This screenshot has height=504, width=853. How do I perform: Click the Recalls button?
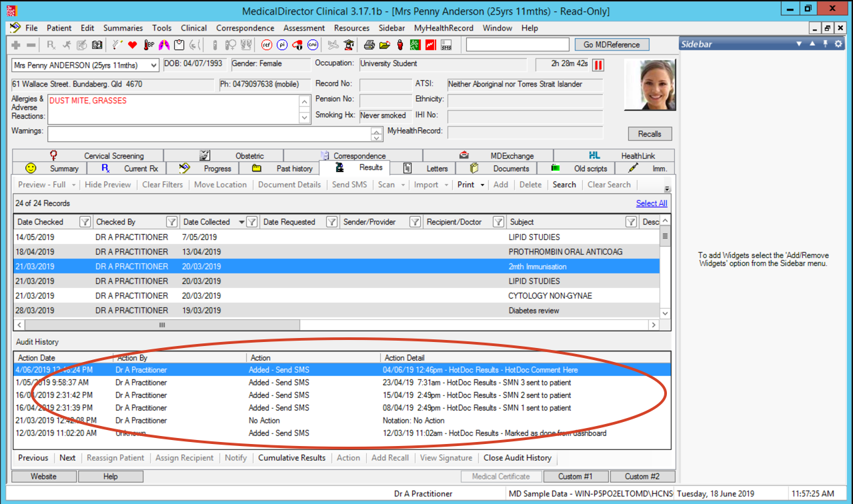click(650, 133)
